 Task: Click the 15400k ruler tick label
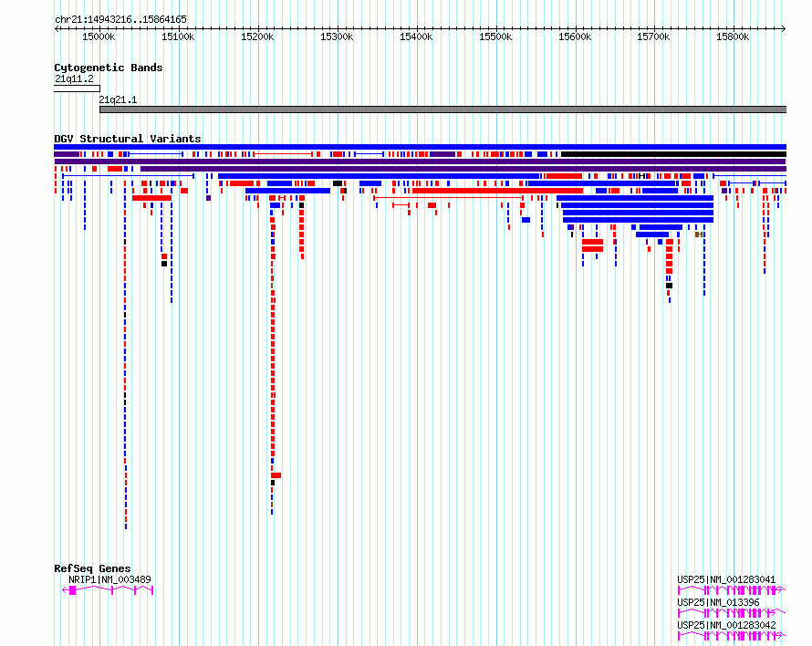pos(416,36)
